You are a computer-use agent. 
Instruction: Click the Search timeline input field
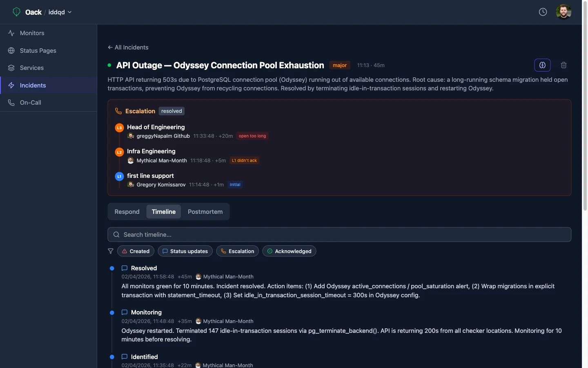point(339,235)
